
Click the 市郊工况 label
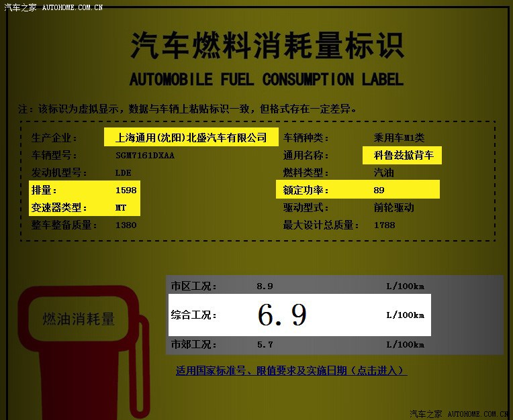click(x=193, y=344)
